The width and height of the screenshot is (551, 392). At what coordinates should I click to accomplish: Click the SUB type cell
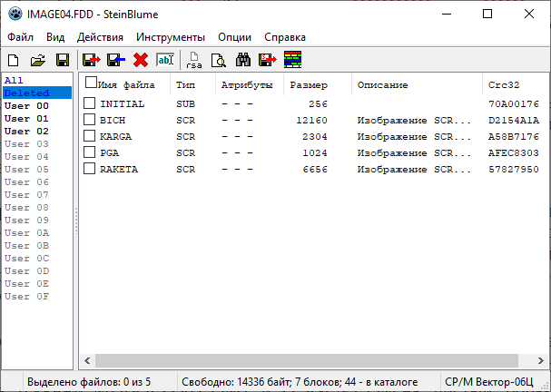[x=185, y=104]
